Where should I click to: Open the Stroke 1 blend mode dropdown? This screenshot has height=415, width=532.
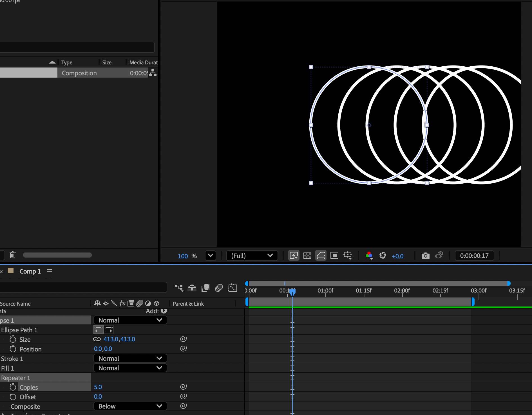pyautogui.click(x=130, y=358)
